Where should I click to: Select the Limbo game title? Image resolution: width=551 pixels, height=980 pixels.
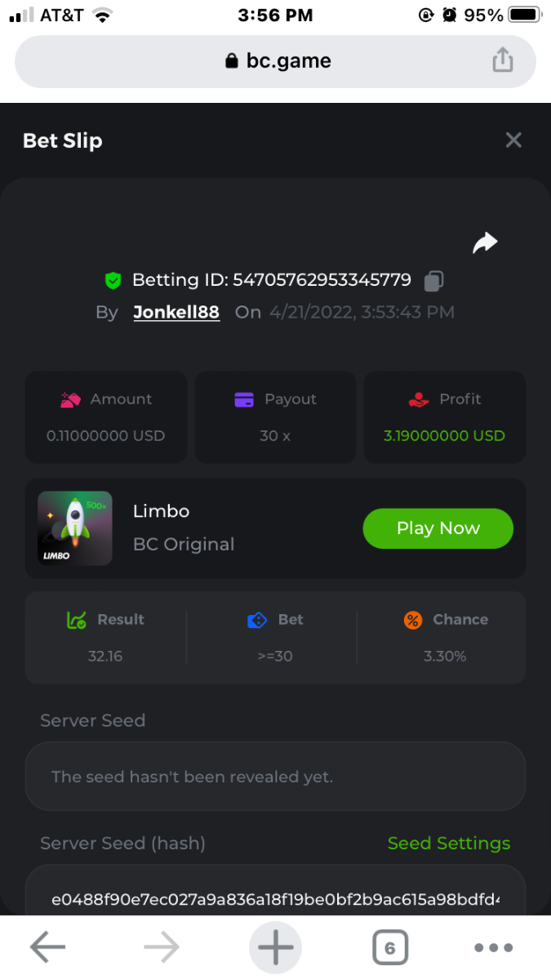coord(162,511)
